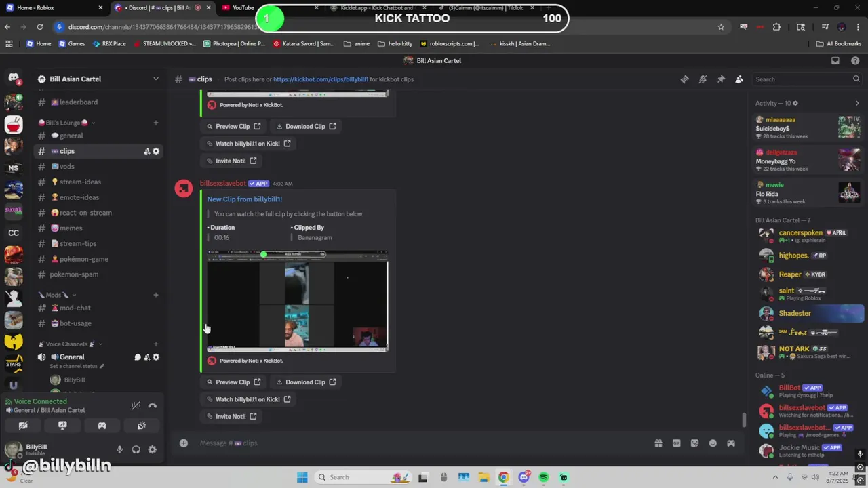Toggle headphones deafen in user panel
Screen dimensions: 868x488
[136, 449]
